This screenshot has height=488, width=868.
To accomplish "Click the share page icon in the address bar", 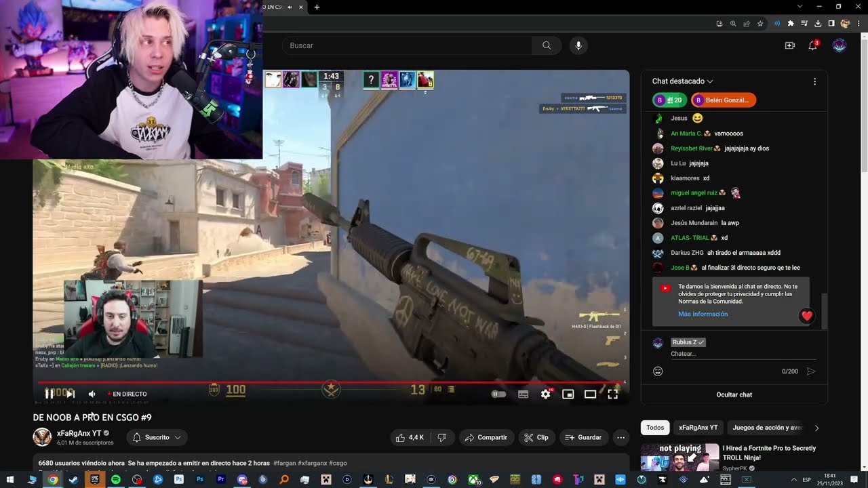I will coord(747,24).
